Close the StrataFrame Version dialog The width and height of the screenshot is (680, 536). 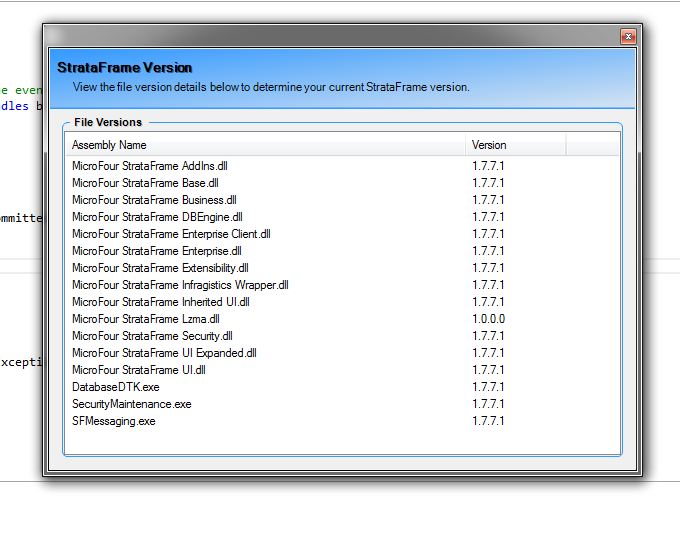tap(628, 37)
